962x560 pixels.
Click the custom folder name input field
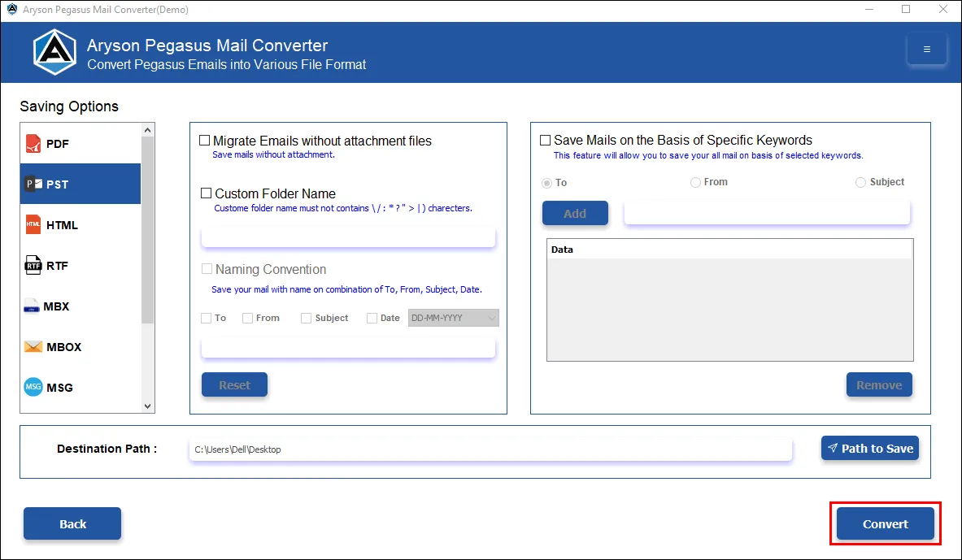pyautogui.click(x=348, y=237)
